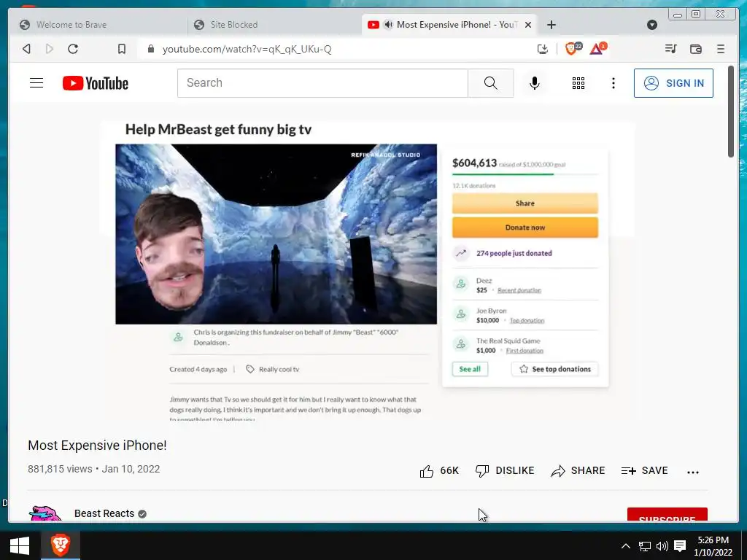The height and width of the screenshot is (560, 747).
Task: Bookmark this page with bookmark icon
Action: [122, 49]
